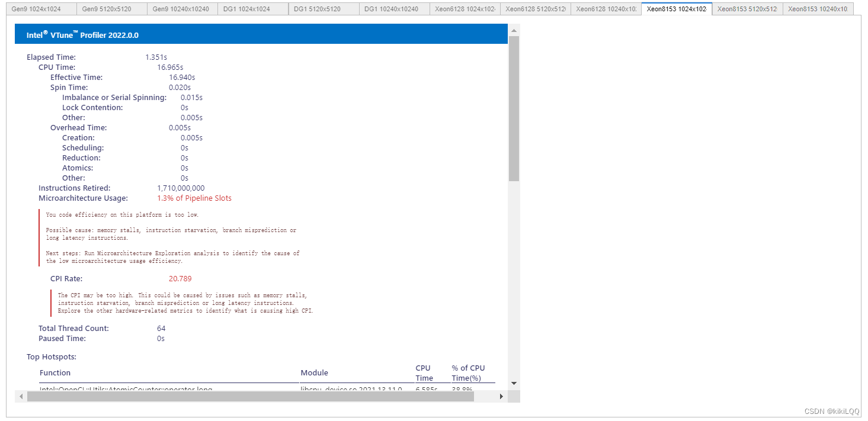
Task: Click the vertical scrollbar down arrow
Action: tap(514, 384)
